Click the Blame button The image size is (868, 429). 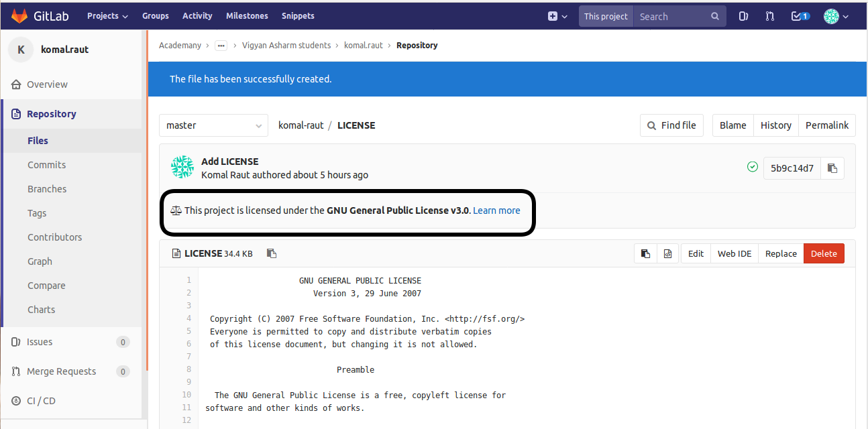[733, 125]
